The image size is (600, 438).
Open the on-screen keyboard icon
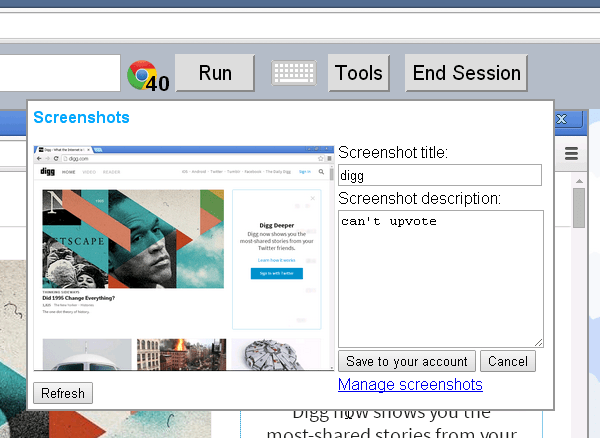pos(294,73)
